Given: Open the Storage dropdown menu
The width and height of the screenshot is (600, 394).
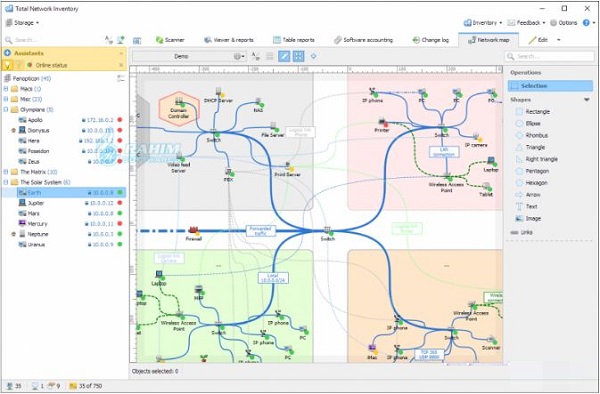Looking at the screenshot, I should point(23,23).
